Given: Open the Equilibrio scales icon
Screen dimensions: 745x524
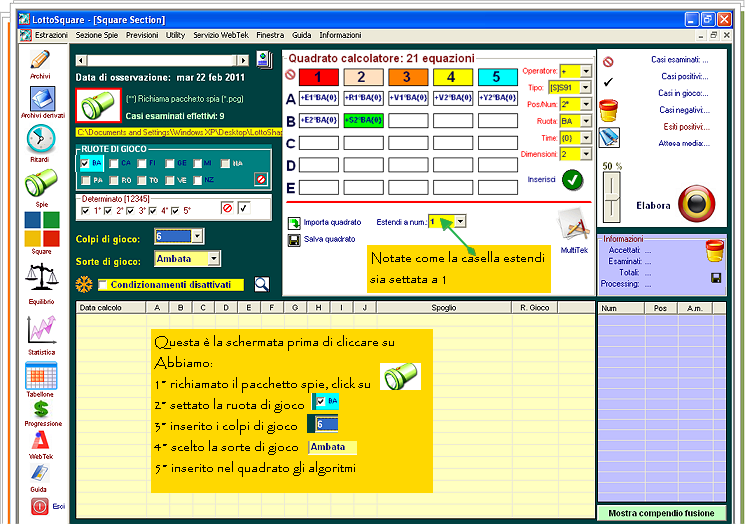Looking at the screenshot, I should coord(42,277).
